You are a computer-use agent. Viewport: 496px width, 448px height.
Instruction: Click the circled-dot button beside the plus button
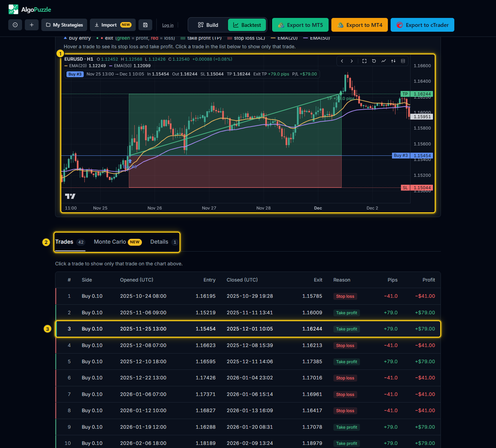(x=15, y=25)
